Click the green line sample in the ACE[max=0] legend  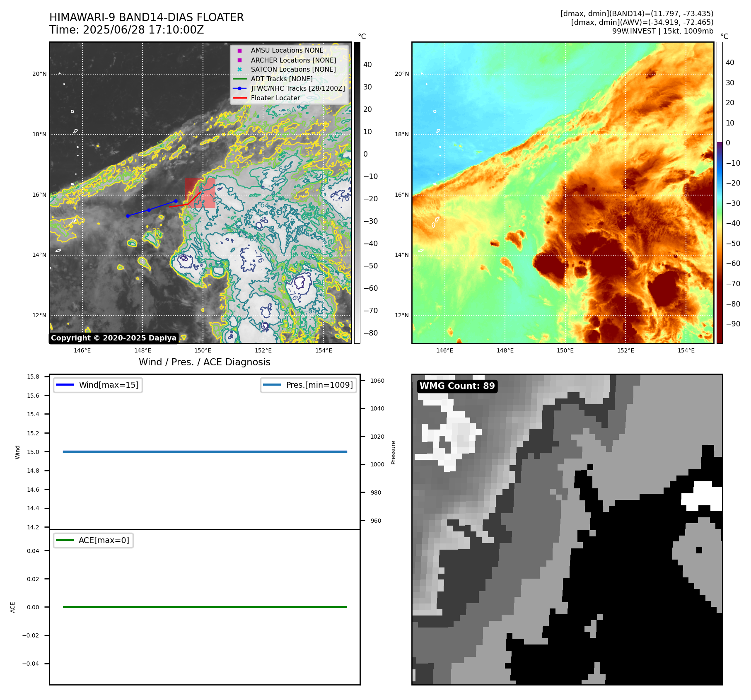pos(65,540)
